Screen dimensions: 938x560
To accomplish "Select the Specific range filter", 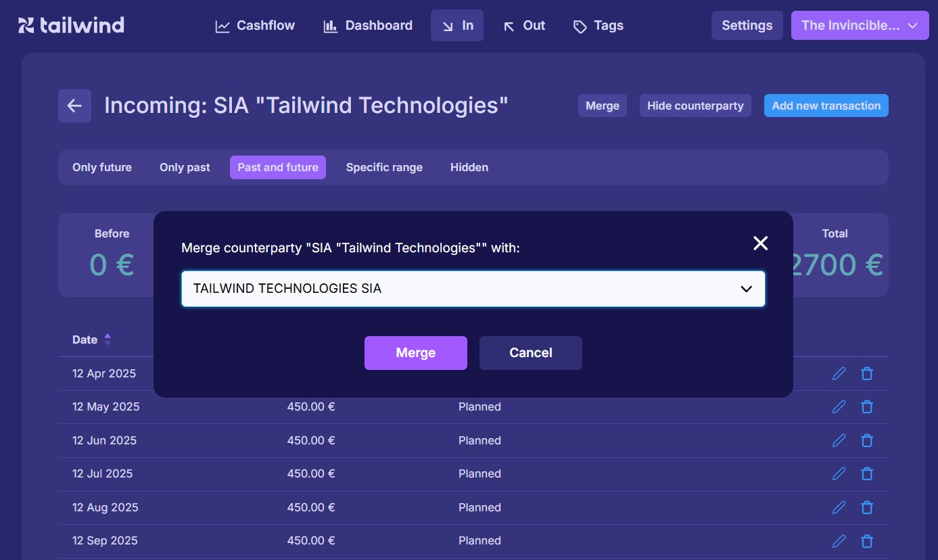I will [384, 167].
